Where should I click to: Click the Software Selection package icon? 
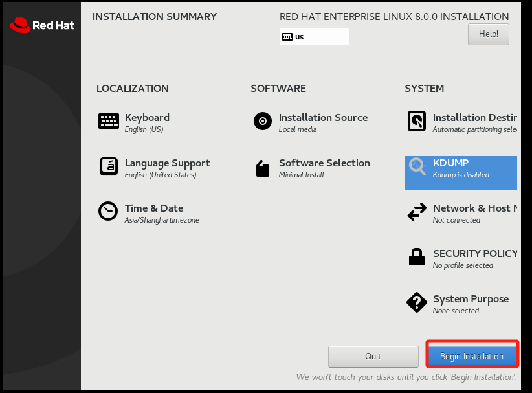(x=263, y=168)
